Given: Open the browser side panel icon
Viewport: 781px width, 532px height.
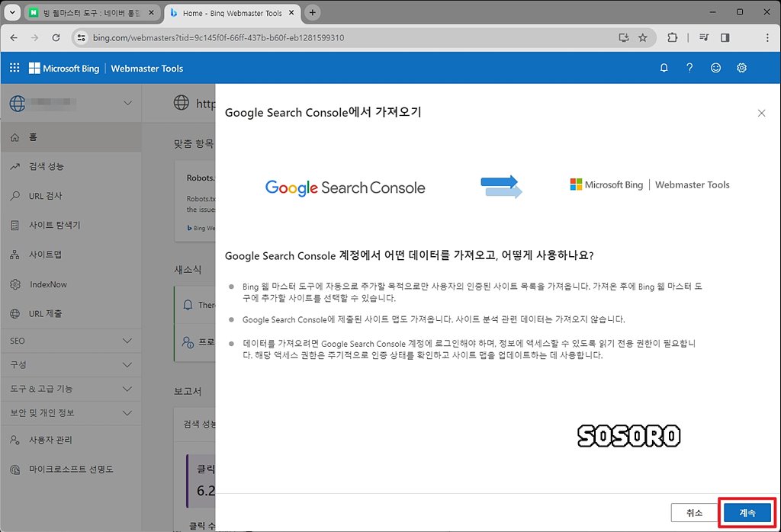Looking at the screenshot, I should (x=725, y=38).
